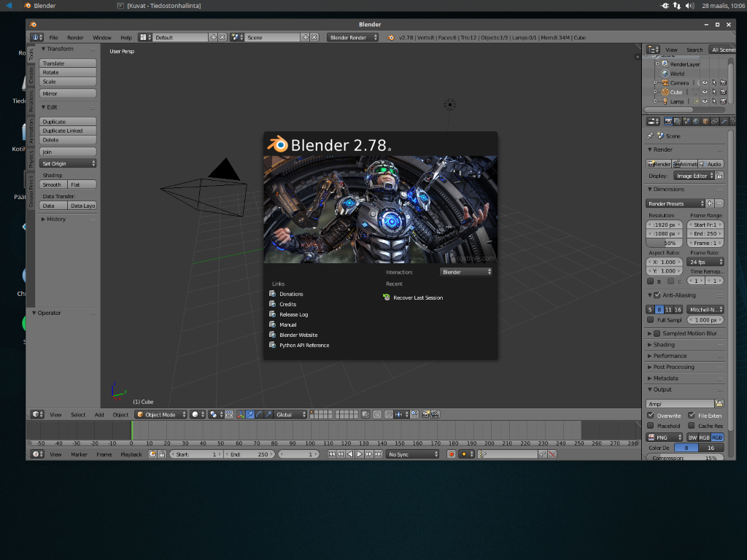
Task: Open the 3D view editor type selector
Action: tap(37, 415)
